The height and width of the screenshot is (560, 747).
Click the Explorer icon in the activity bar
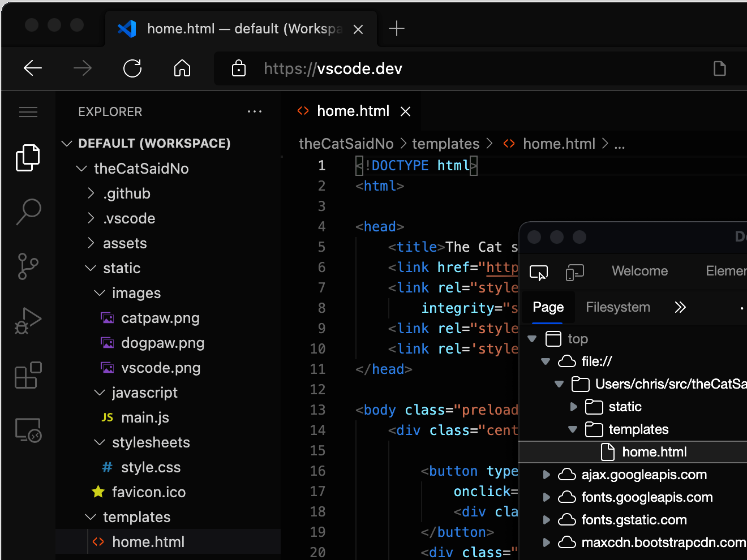(28, 157)
